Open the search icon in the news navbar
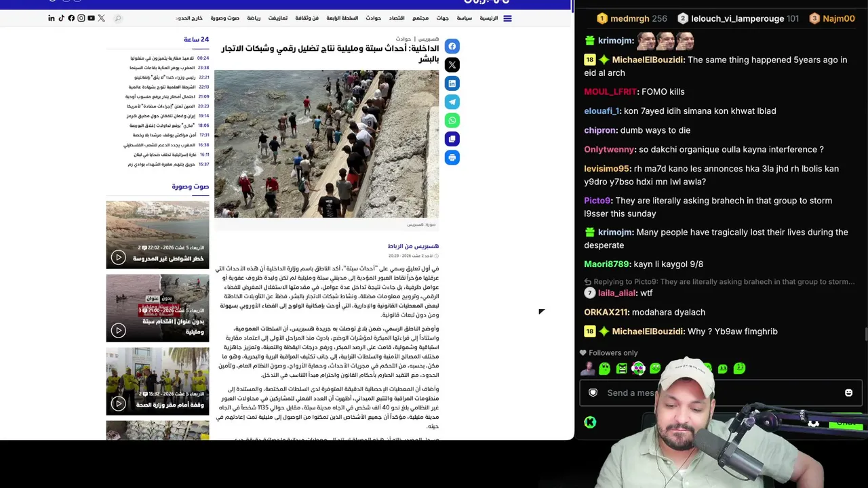 click(x=118, y=18)
